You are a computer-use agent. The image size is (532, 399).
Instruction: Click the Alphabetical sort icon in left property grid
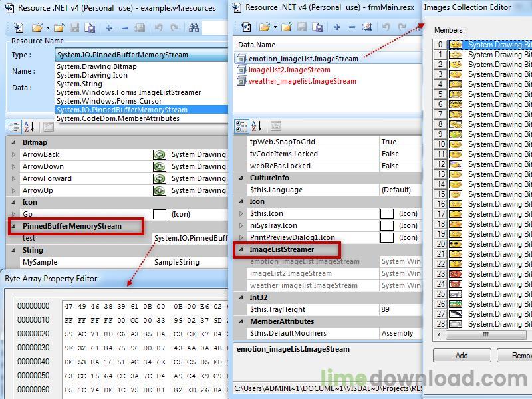29,126
